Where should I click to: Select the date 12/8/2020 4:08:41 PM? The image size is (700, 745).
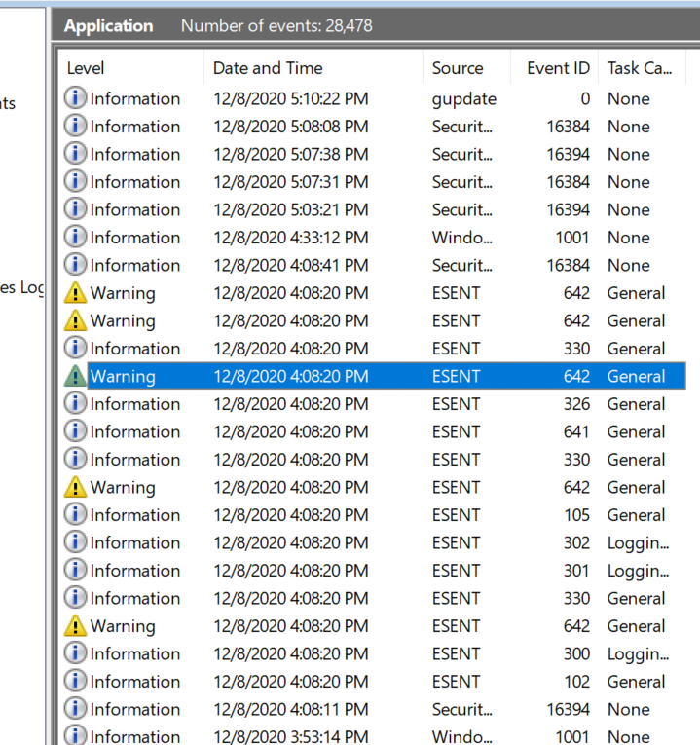click(291, 265)
